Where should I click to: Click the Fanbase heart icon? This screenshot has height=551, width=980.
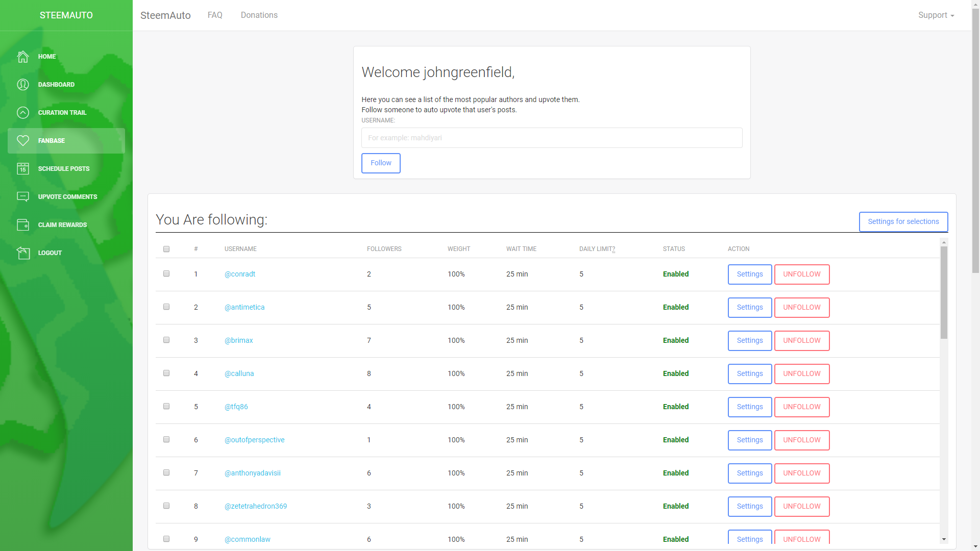tap(23, 141)
